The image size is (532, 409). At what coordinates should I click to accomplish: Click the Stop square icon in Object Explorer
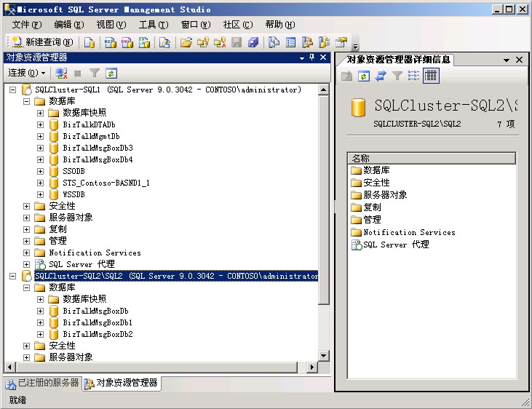click(x=78, y=73)
